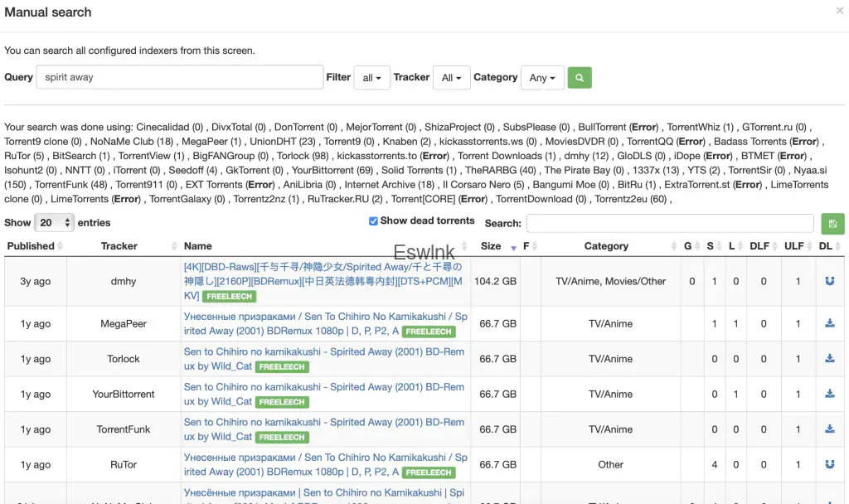The width and height of the screenshot is (849, 504).
Task: Open the Filter dropdown set to all
Action: pos(371,77)
